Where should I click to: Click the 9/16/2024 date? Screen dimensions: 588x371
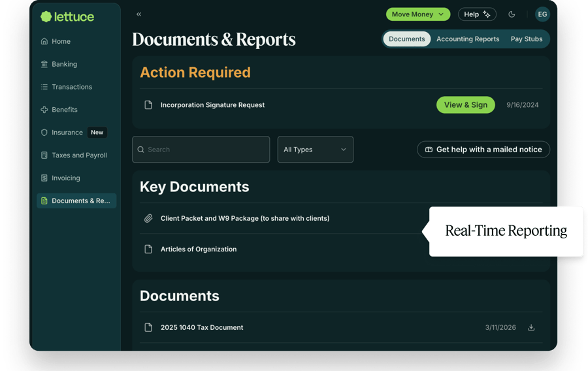[523, 105]
